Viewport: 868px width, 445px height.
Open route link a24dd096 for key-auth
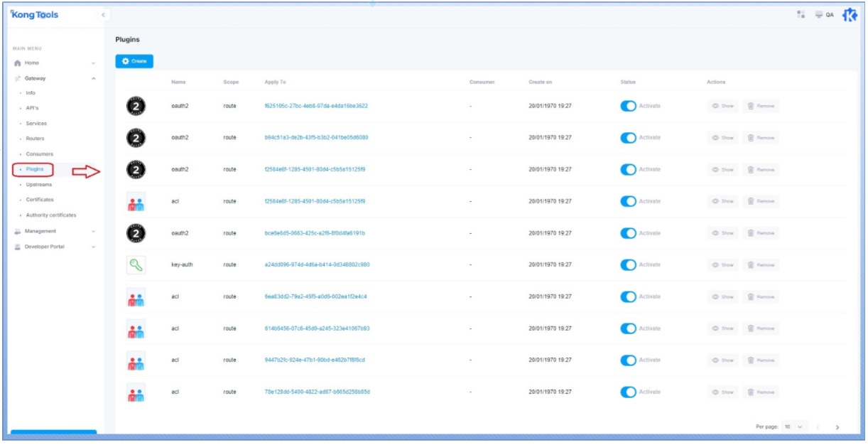pos(317,265)
